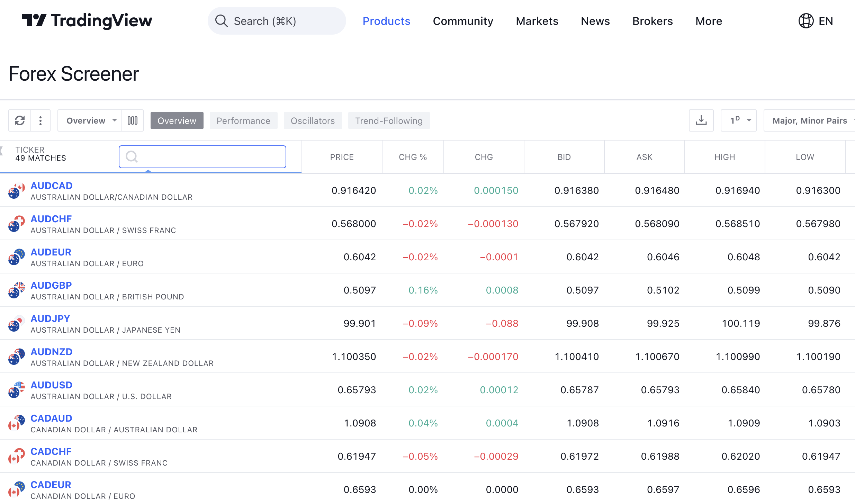Click the refresh/reload icon

click(x=20, y=120)
